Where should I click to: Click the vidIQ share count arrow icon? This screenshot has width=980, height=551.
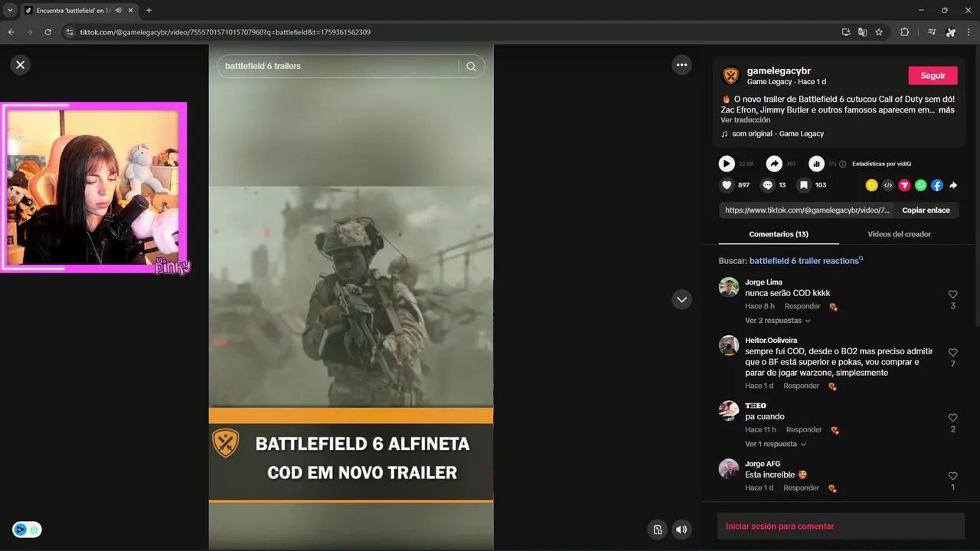click(774, 164)
